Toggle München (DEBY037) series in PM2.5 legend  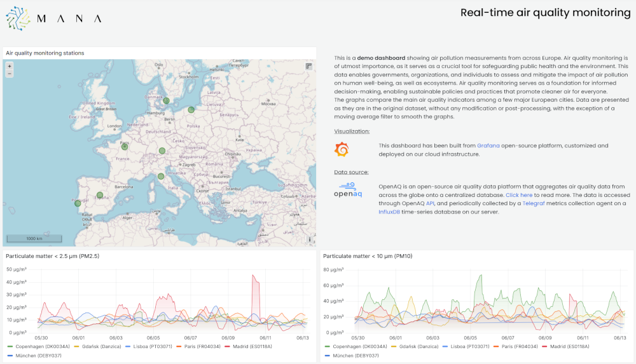point(36,356)
